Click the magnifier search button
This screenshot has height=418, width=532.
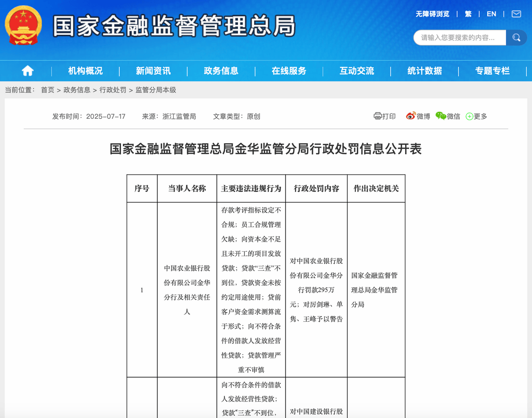[516, 38]
